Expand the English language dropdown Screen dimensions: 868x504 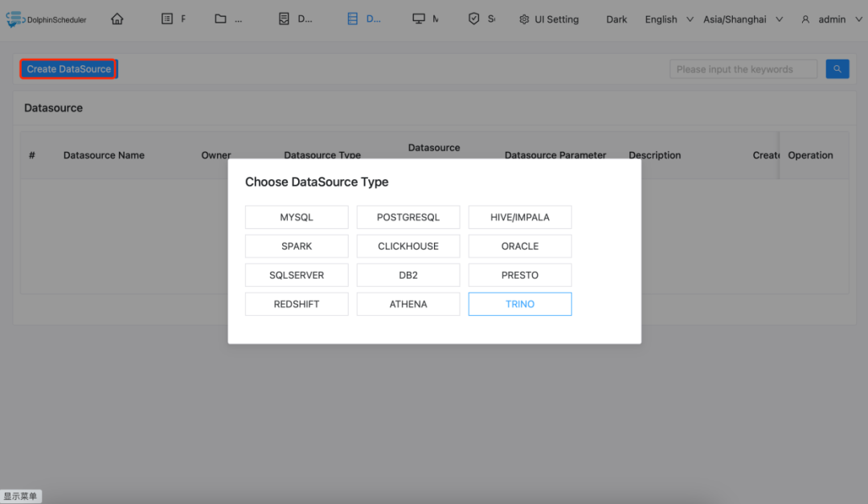pyautogui.click(x=668, y=19)
